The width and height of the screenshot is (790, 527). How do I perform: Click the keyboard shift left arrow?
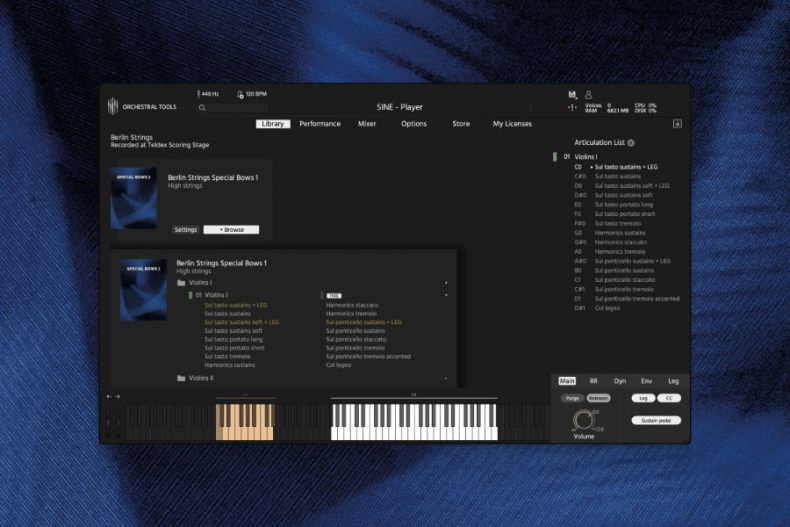pos(109,397)
